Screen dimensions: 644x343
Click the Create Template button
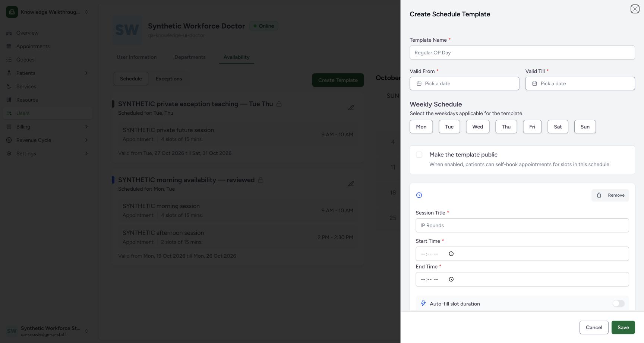pos(338,80)
